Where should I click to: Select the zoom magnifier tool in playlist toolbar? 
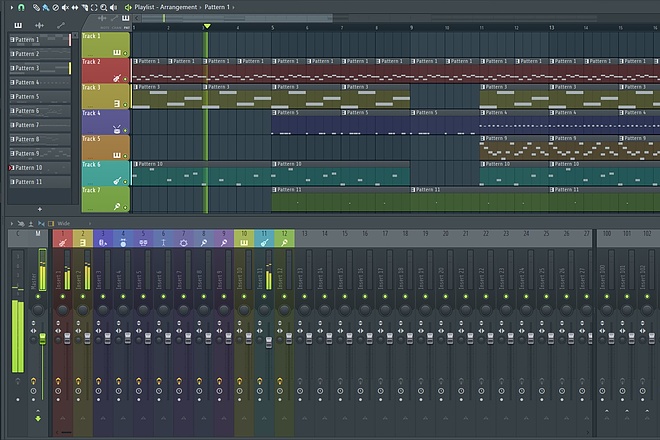click(104, 7)
